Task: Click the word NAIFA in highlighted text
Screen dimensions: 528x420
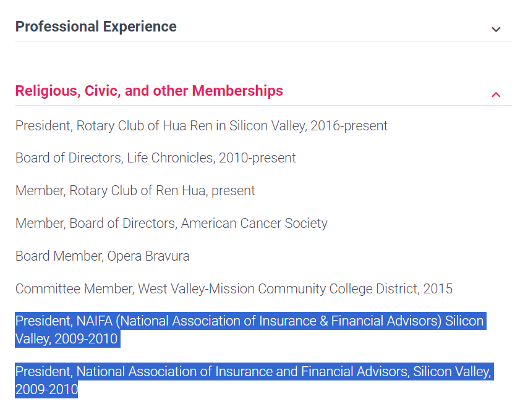Action: pos(94,321)
